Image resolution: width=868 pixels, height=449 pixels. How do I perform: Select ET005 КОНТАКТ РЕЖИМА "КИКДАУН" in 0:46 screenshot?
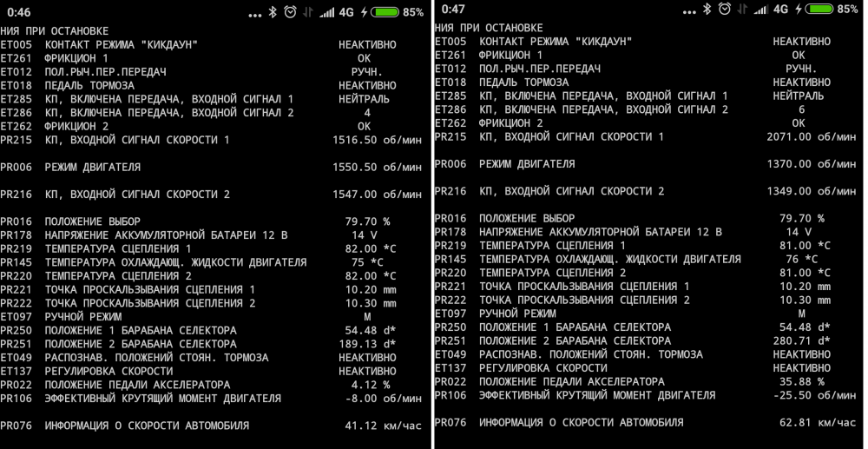pos(99,45)
